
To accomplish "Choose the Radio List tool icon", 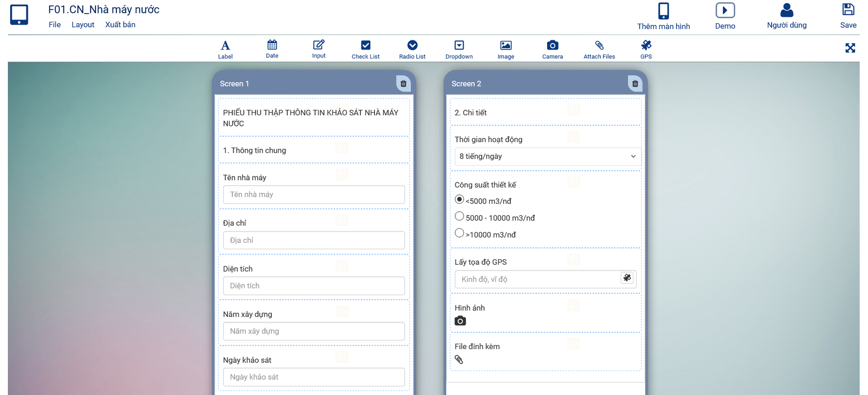I will (x=412, y=49).
